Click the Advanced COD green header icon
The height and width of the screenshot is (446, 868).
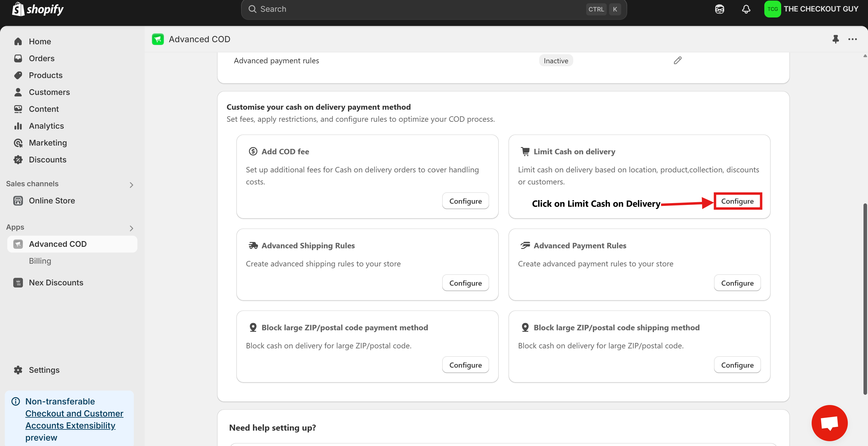(x=158, y=39)
